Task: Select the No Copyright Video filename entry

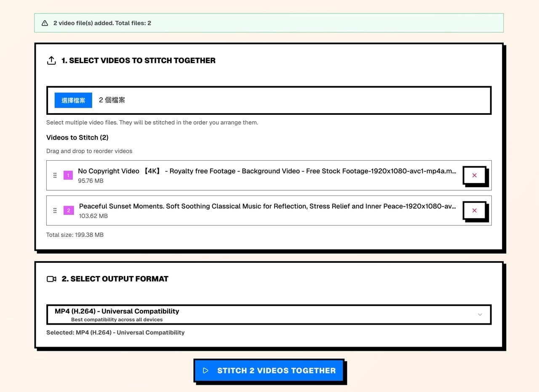Action: pyautogui.click(x=267, y=171)
